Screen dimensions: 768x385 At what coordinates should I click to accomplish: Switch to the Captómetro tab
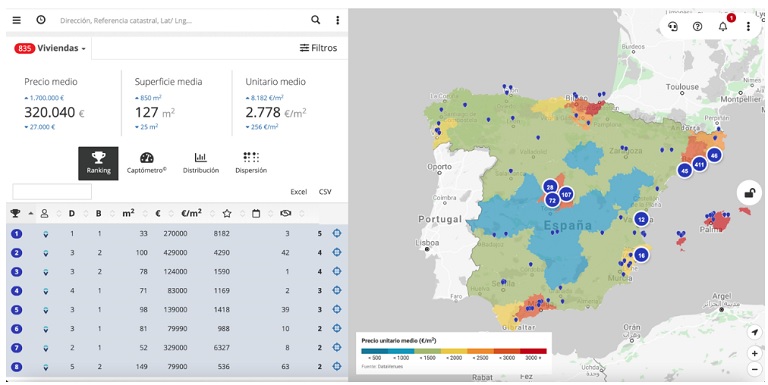tap(147, 163)
